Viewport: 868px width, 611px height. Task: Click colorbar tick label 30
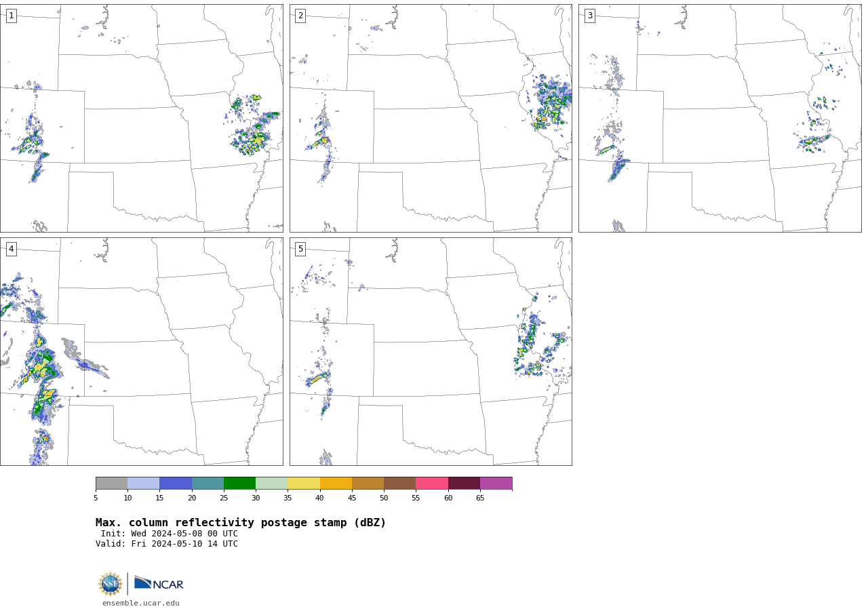pos(256,498)
